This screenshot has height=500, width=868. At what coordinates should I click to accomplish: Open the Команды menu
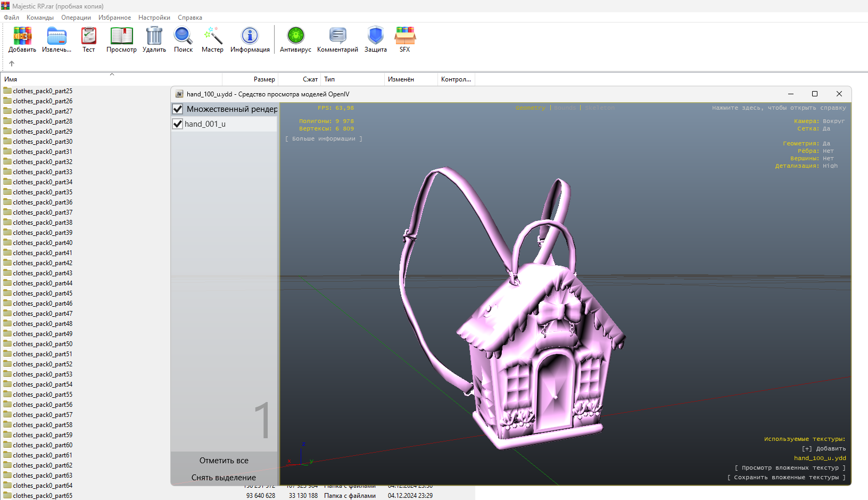pyautogui.click(x=40, y=18)
